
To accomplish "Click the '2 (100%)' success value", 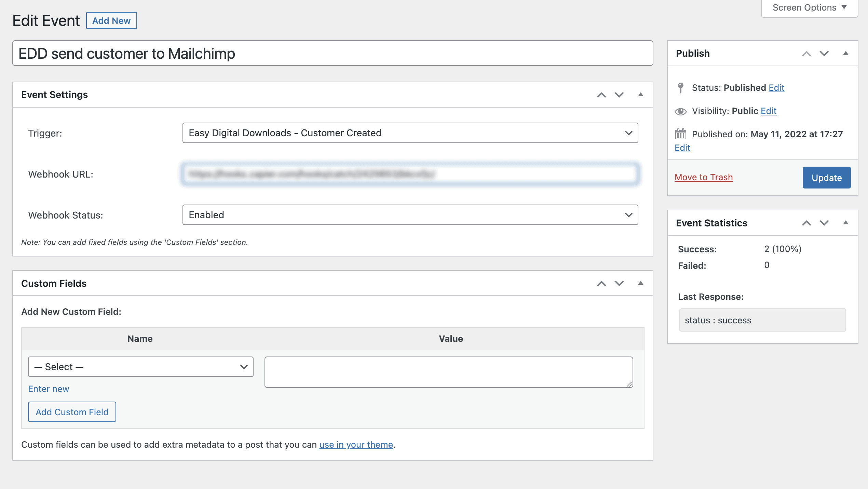I will 783,249.
